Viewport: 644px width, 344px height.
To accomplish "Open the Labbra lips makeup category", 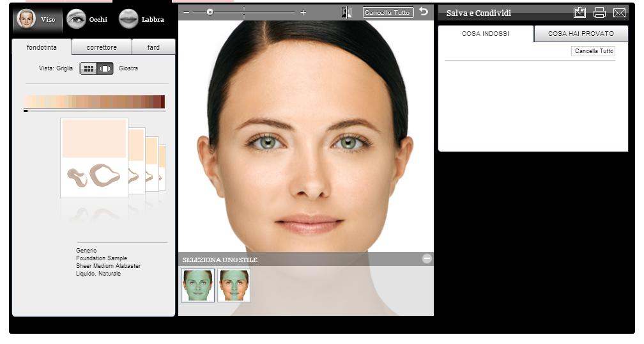I will coord(128,19).
